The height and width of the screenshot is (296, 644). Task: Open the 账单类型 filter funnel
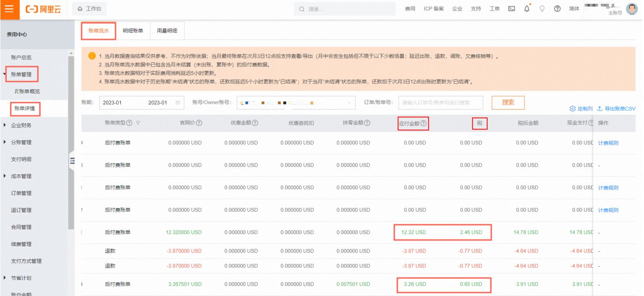[x=138, y=123]
